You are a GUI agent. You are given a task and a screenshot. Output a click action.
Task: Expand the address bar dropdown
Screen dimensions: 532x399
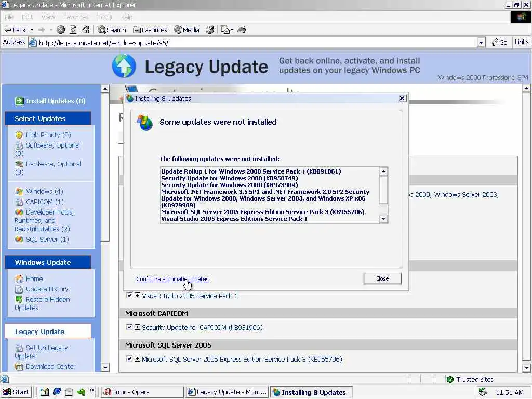pyautogui.click(x=481, y=43)
